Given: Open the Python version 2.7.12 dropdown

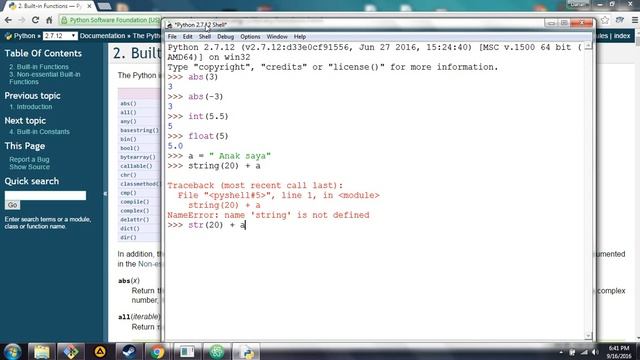Looking at the screenshot, I should tap(60, 36).
